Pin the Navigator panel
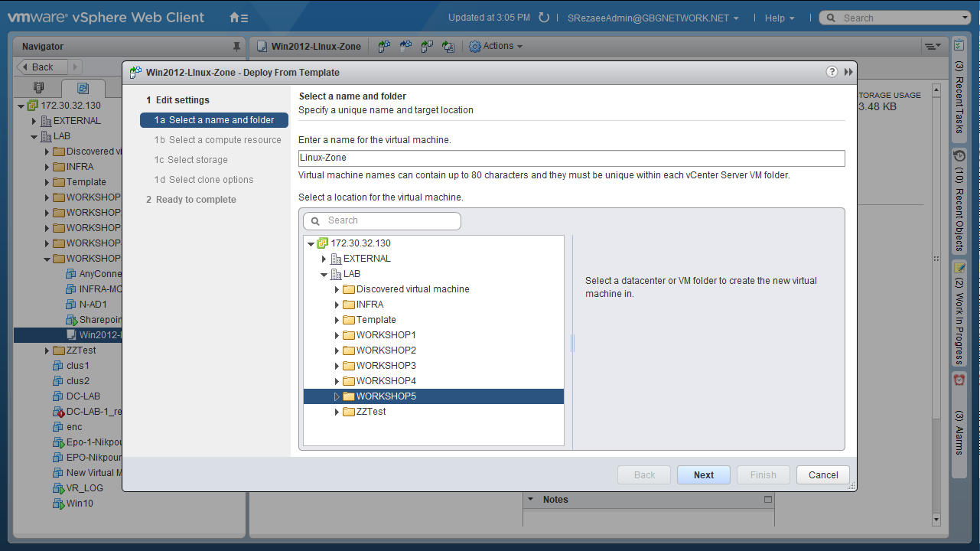980x551 pixels. pyautogui.click(x=236, y=47)
